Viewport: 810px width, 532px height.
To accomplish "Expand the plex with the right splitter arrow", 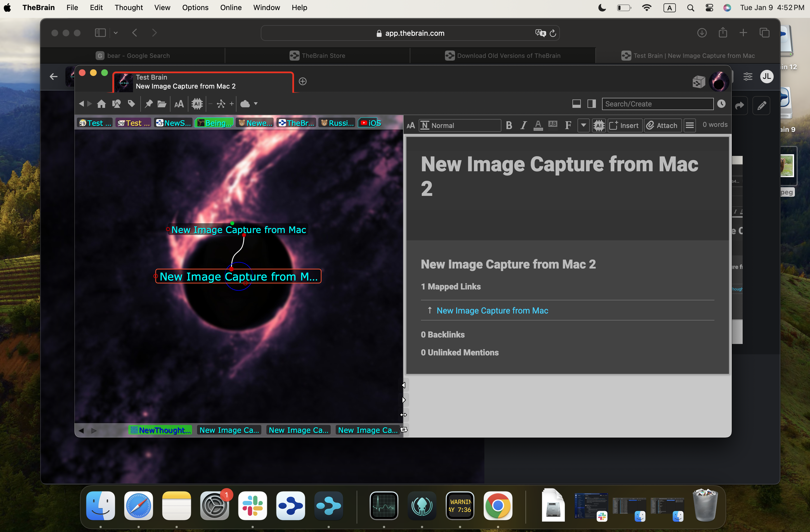I will point(403,400).
